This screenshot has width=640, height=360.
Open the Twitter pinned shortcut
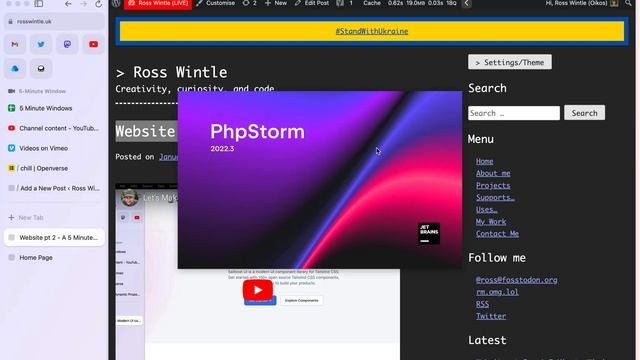(41, 44)
